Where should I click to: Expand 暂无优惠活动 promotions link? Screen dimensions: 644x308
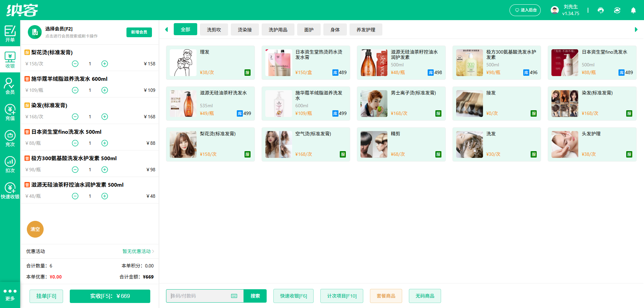[138, 251]
